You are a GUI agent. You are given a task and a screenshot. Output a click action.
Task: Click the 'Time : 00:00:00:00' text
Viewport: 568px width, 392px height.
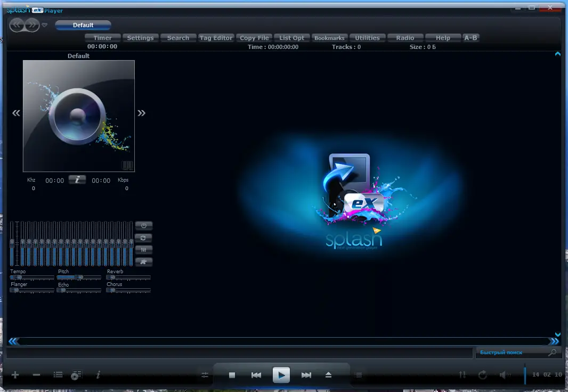click(x=273, y=47)
